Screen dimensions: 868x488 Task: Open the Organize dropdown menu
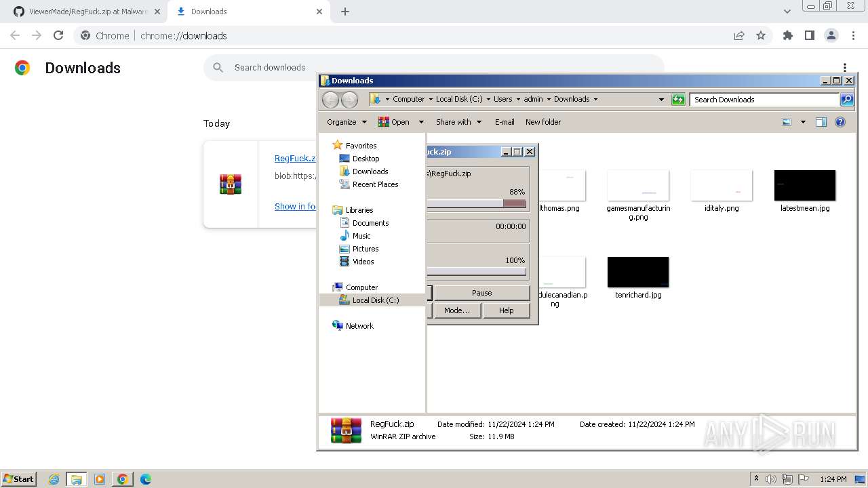click(347, 122)
